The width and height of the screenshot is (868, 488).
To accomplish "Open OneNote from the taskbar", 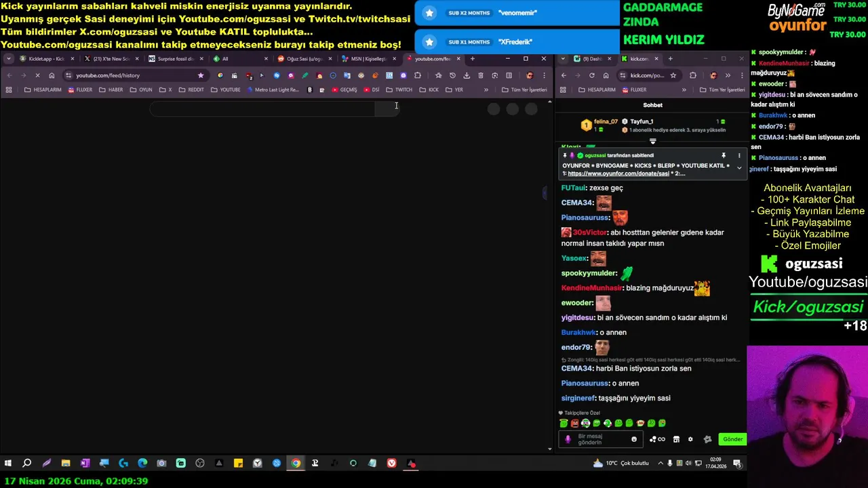I will tap(85, 464).
